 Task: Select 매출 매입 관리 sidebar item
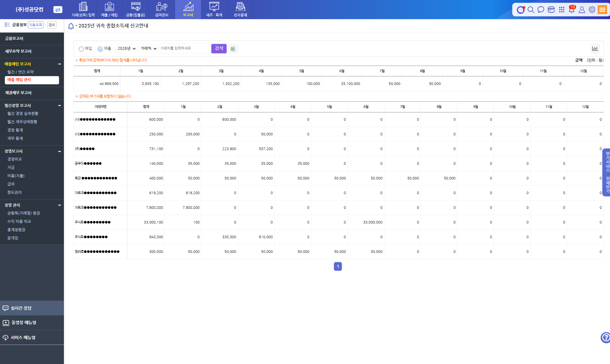[x=32, y=80]
